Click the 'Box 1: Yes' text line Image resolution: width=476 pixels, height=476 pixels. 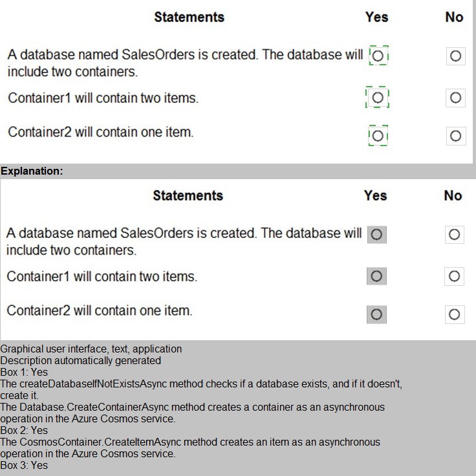[24, 373]
